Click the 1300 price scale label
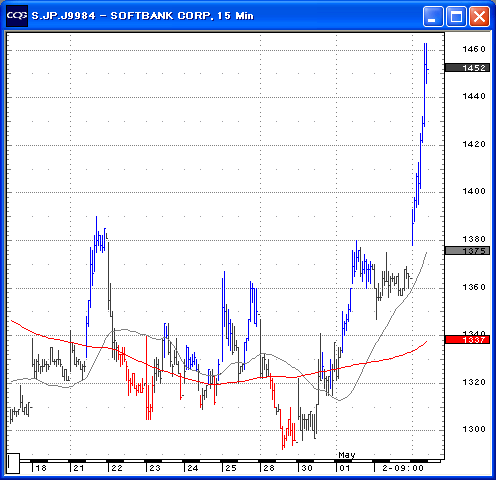This screenshot has width=496, height=480. [x=474, y=429]
